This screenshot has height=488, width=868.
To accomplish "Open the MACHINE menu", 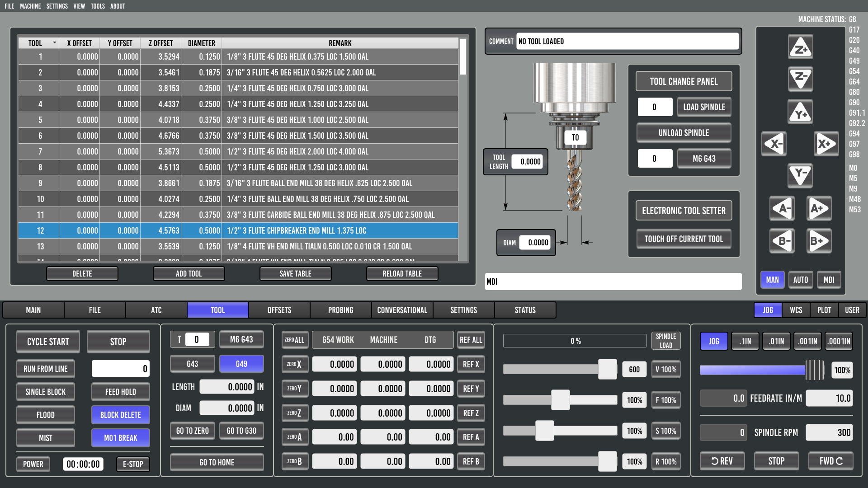I will (30, 6).
